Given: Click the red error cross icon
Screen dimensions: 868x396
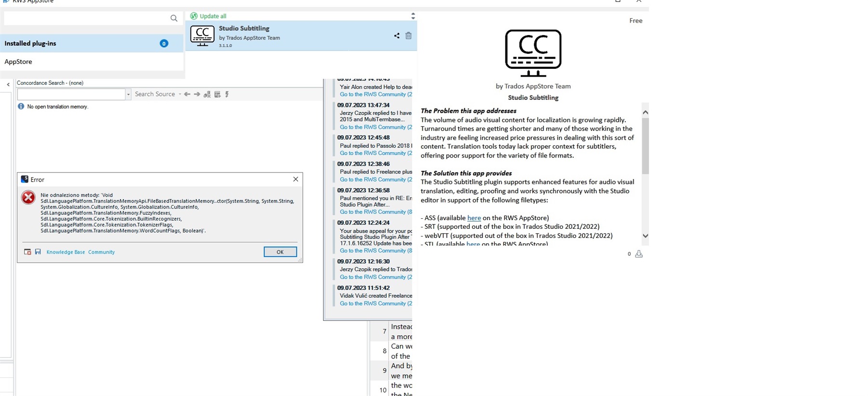Looking at the screenshot, I should (x=28, y=197).
